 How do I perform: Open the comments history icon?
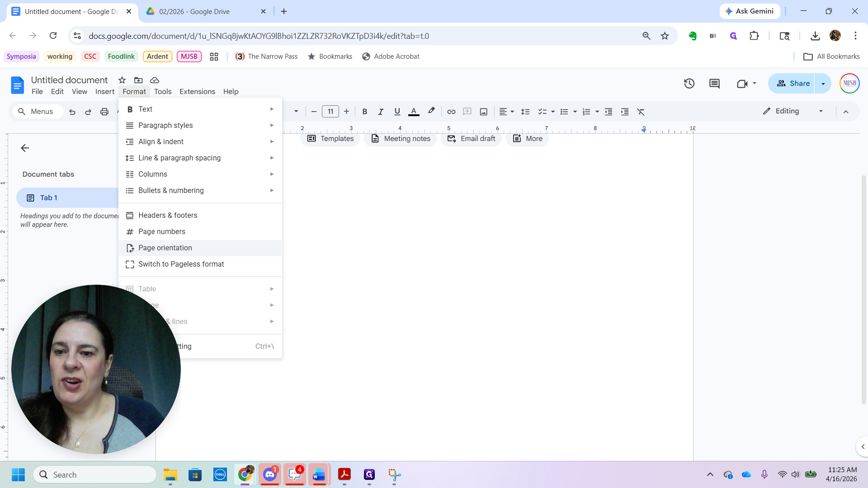[714, 84]
